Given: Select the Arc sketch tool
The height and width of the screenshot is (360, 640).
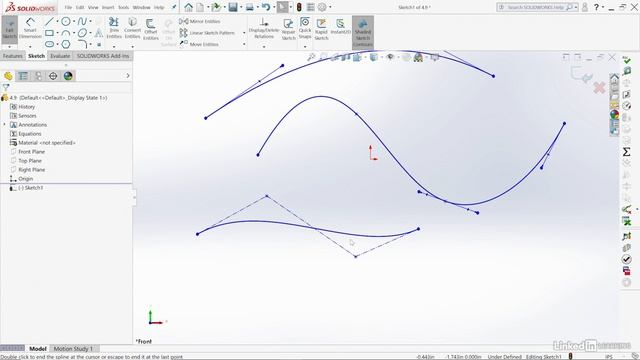Looking at the screenshot, I should coord(66,33).
